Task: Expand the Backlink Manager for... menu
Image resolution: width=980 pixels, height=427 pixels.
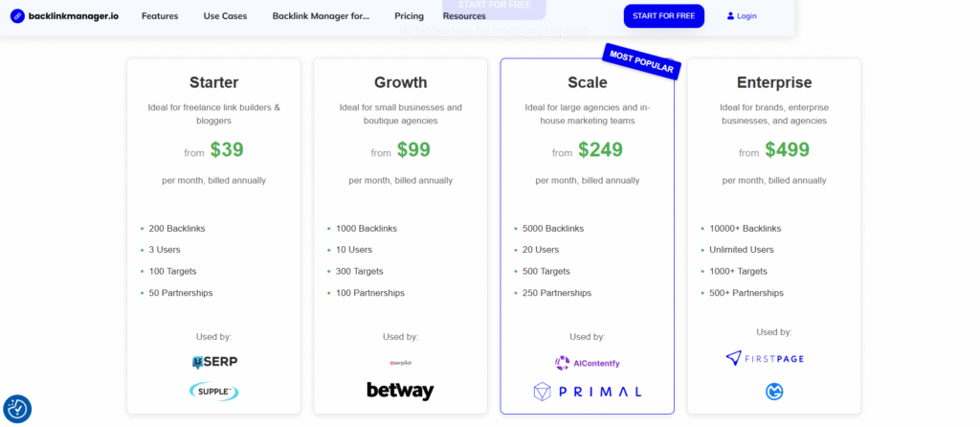Action: coord(321,16)
